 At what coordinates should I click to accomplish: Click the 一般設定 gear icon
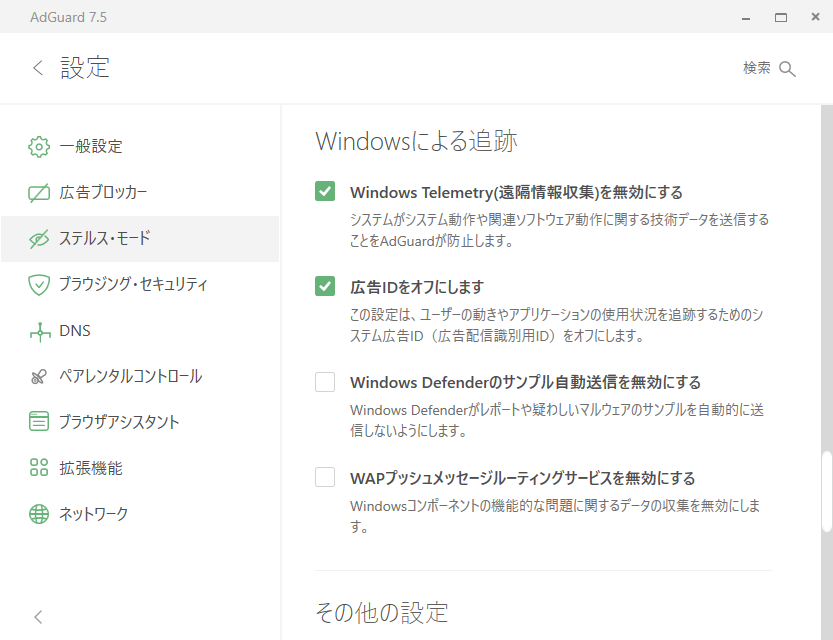coord(39,147)
